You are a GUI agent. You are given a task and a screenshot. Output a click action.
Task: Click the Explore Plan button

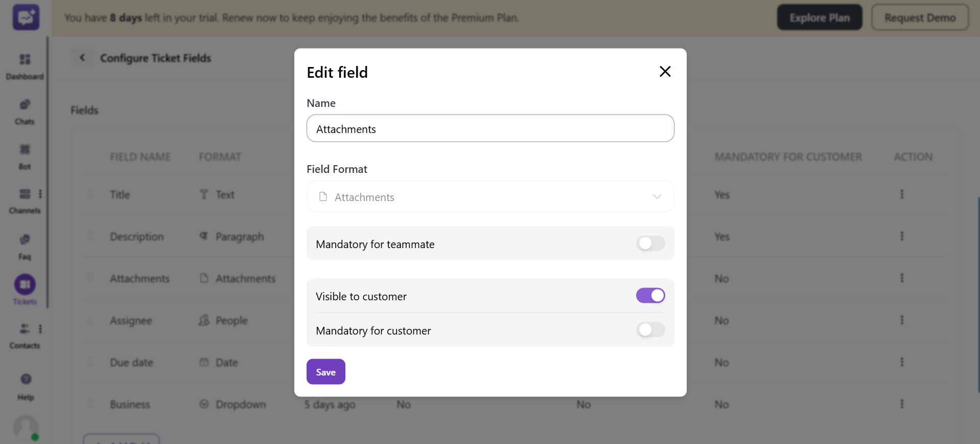(819, 17)
